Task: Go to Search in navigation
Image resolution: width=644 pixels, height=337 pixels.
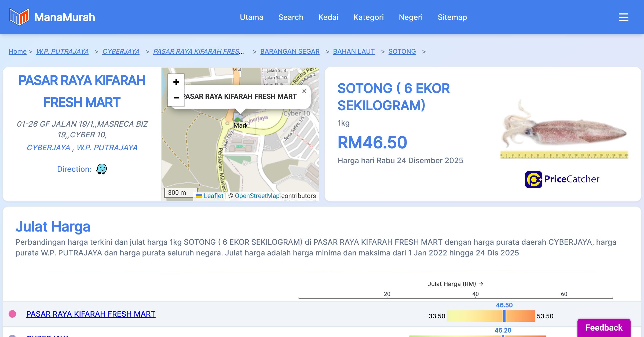Action: [291, 17]
